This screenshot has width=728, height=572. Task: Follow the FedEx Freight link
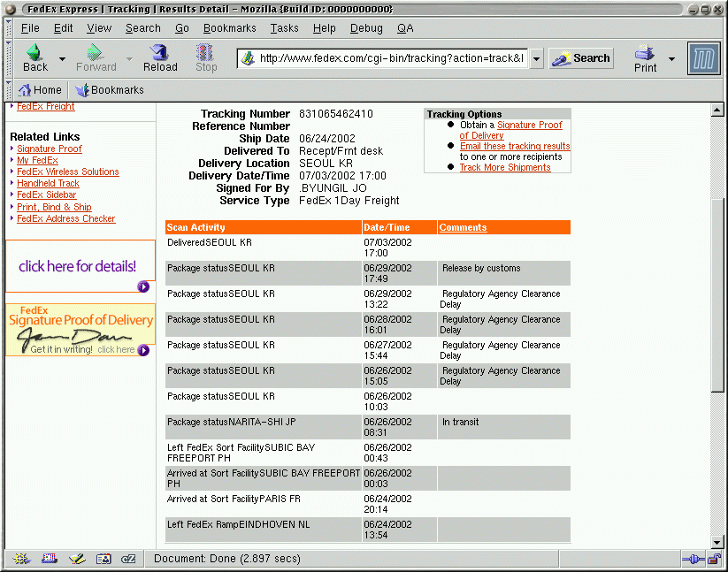tap(45, 107)
